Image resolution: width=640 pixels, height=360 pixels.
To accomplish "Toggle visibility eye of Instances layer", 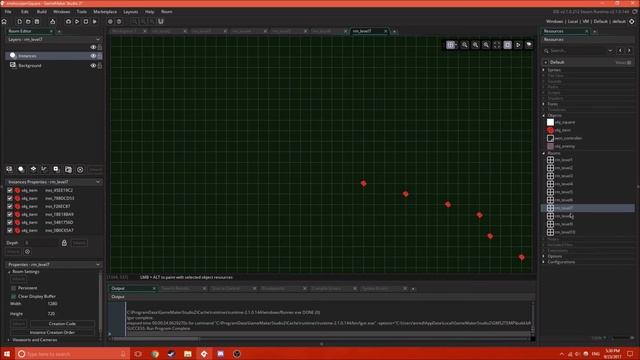I will [x=93, y=56].
